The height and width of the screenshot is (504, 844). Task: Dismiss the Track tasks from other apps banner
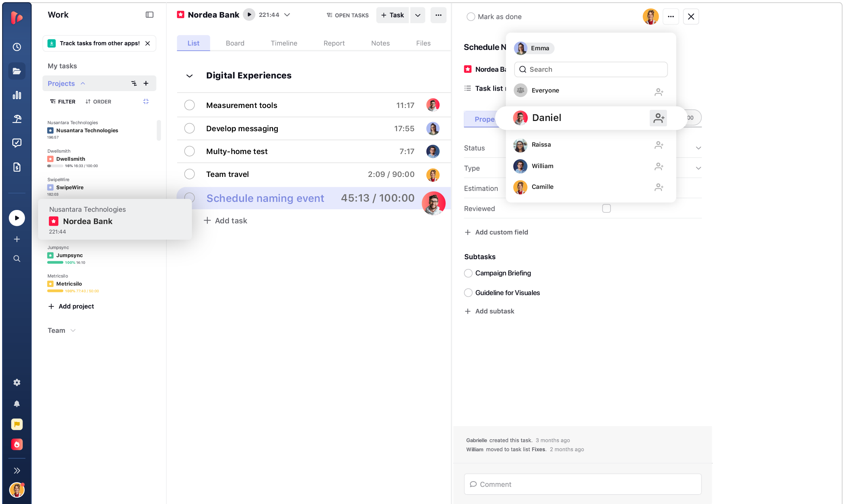point(148,43)
